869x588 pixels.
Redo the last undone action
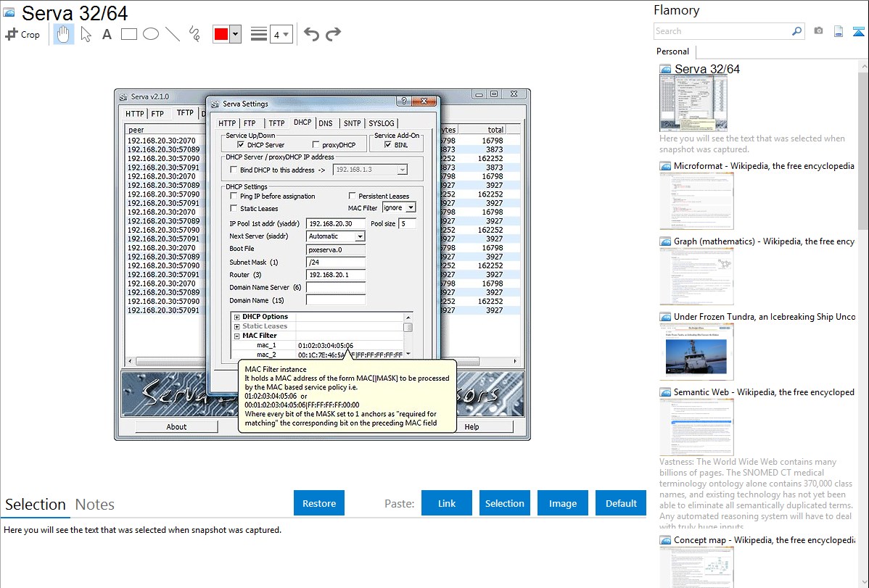pos(333,34)
